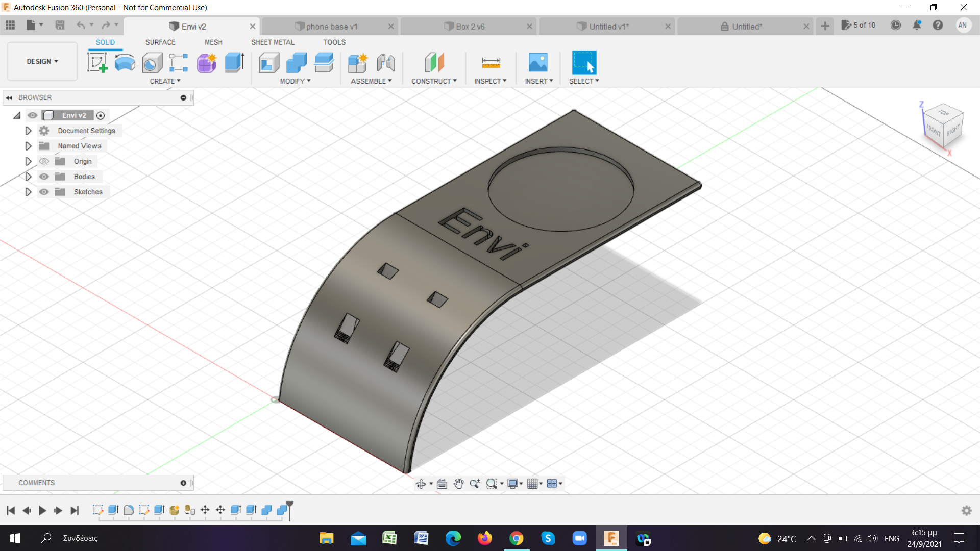The height and width of the screenshot is (551, 980).
Task: Switch to the SHEET METAL tab
Action: click(273, 42)
